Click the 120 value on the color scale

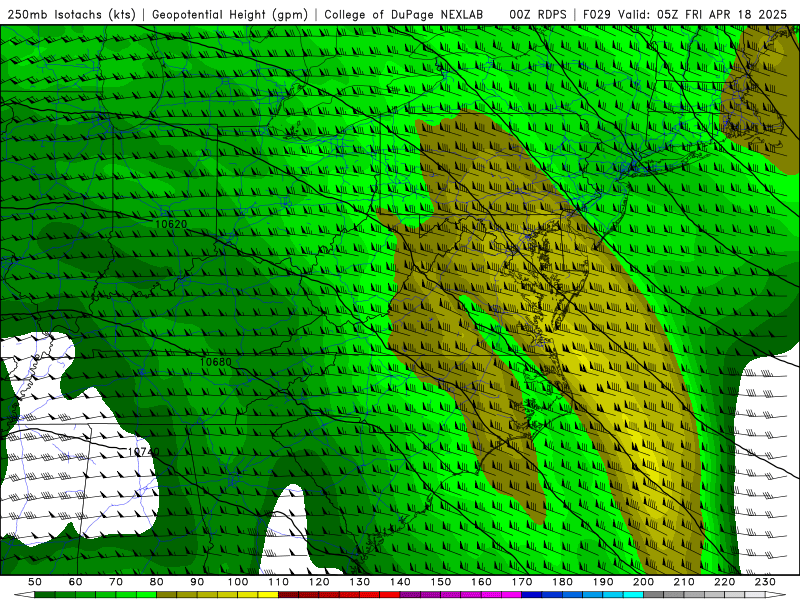click(x=319, y=582)
